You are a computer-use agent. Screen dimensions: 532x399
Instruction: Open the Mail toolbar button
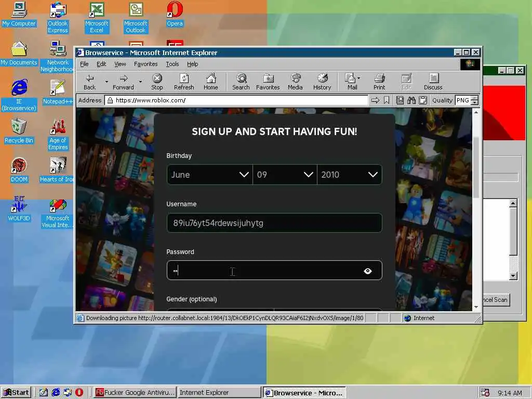click(351, 82)
